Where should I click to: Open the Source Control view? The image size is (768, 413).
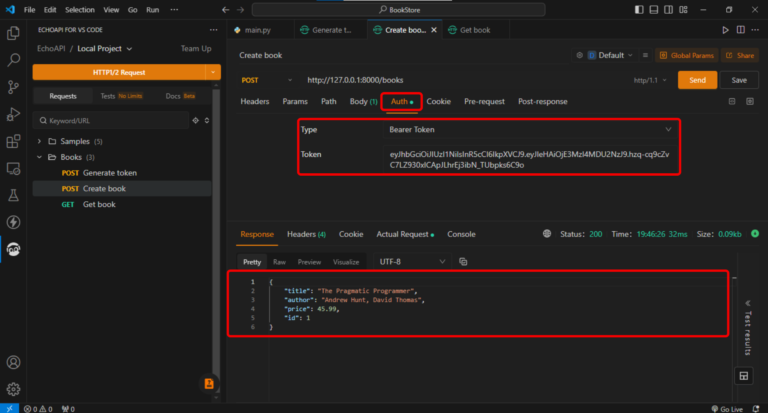tap(14, 87)
